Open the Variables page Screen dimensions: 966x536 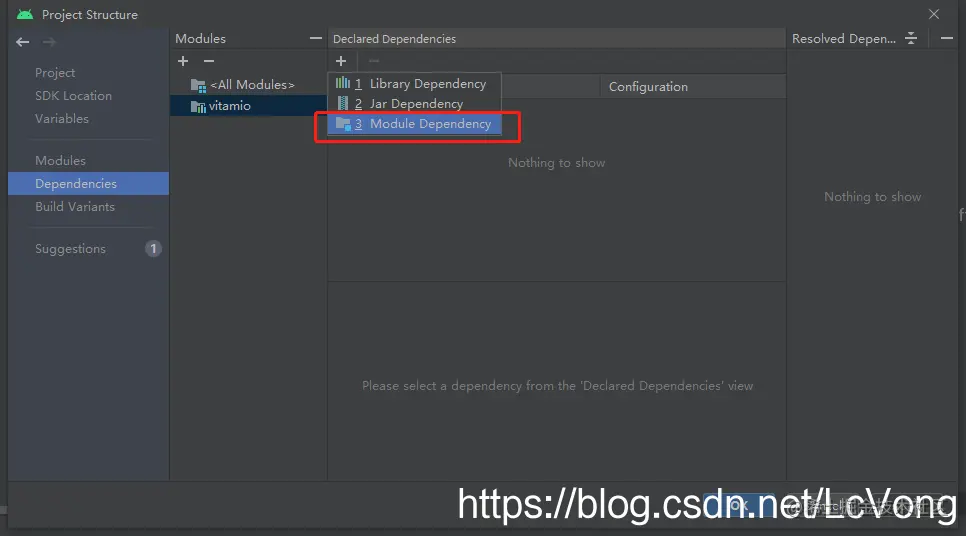tap(62, 118)
